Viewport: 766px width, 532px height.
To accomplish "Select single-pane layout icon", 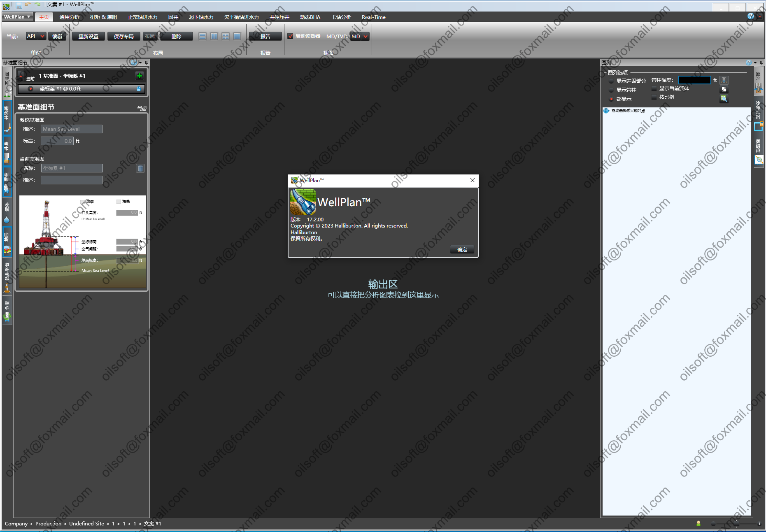I will [237, 36].
